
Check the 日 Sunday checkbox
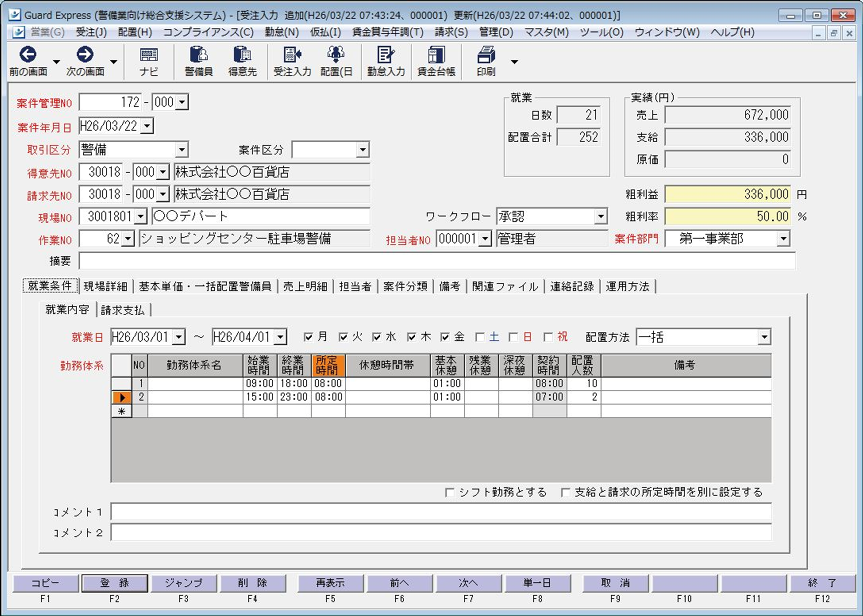513,337
